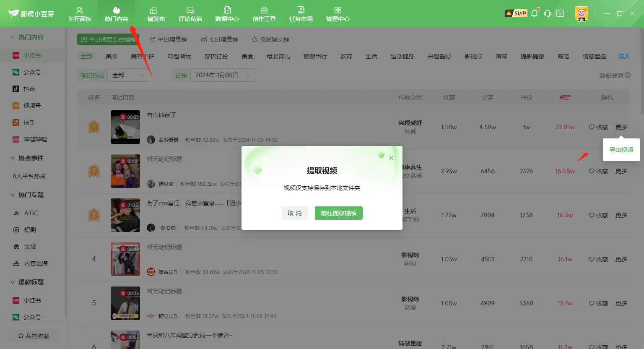The image size is (644, 349).
Task: Open the user avatar menu
Action: 582,13
